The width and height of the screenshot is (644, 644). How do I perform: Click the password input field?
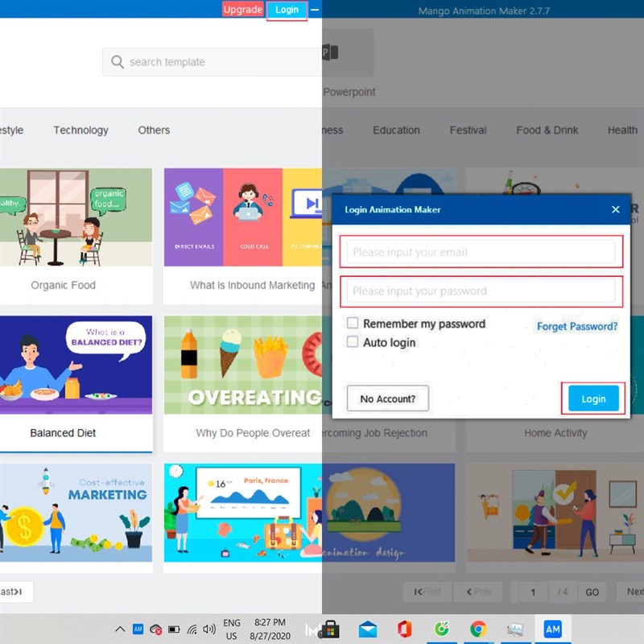(x=481, y=291)
